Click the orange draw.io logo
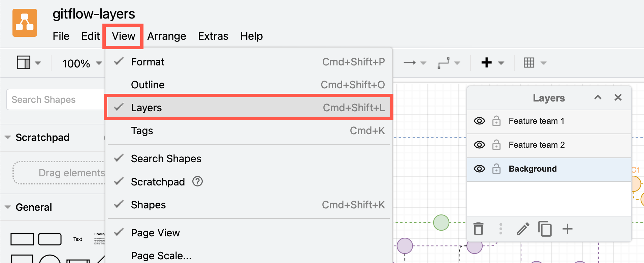644x263 pixels. [25, 22]
